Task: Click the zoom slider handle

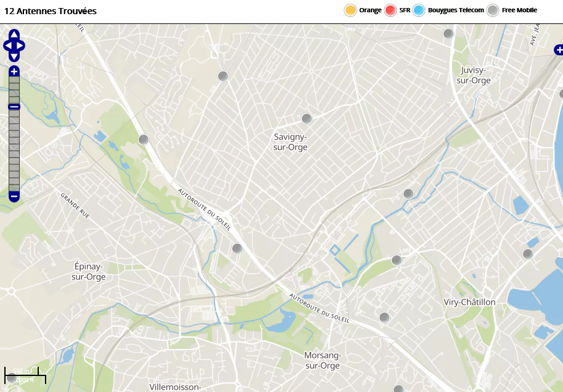Action: (14, 106)
